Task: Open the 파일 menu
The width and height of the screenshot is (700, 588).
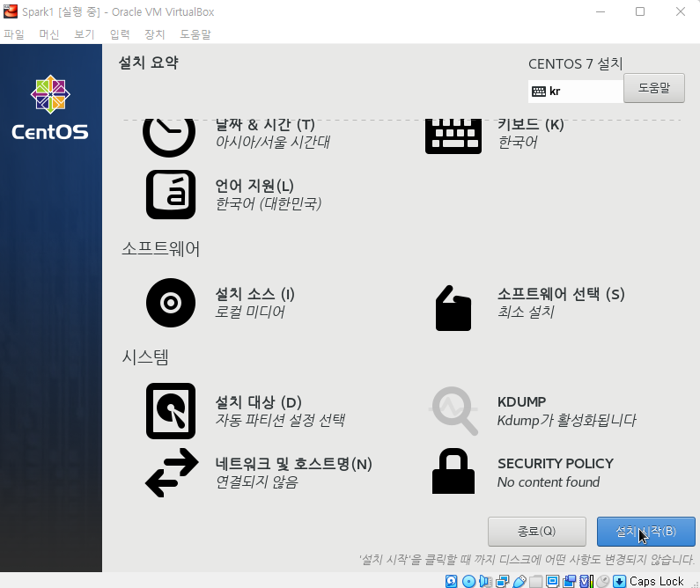Action: 14,34
